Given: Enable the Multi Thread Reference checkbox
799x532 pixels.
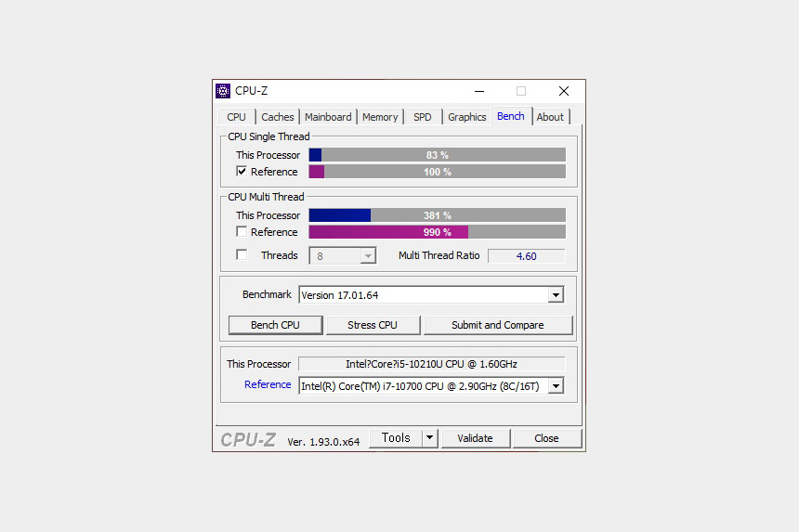Looking at the screenshot, I should pyautogui.click(x=242, y=232).
